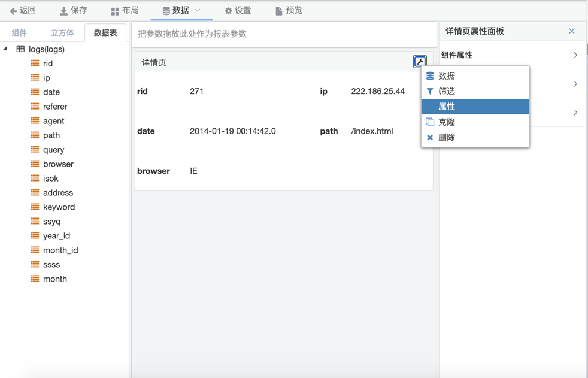Click the report parameter drop area

tap(283, 34)
